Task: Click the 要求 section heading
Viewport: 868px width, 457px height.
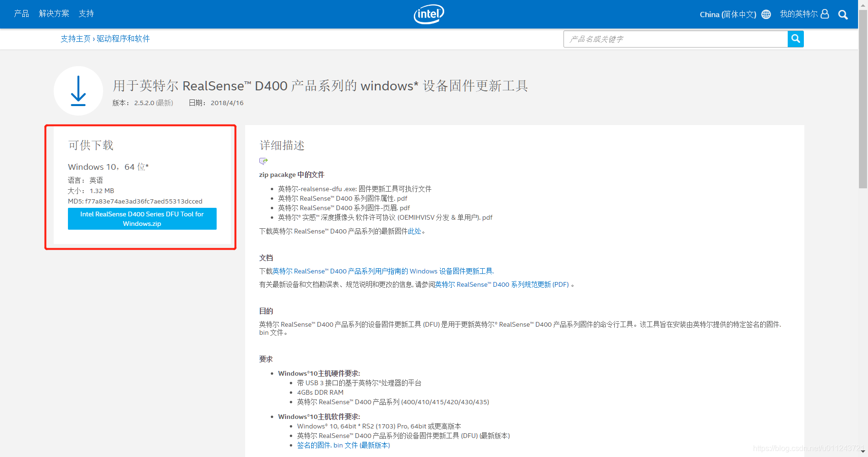Action: (x=266, y=359)
